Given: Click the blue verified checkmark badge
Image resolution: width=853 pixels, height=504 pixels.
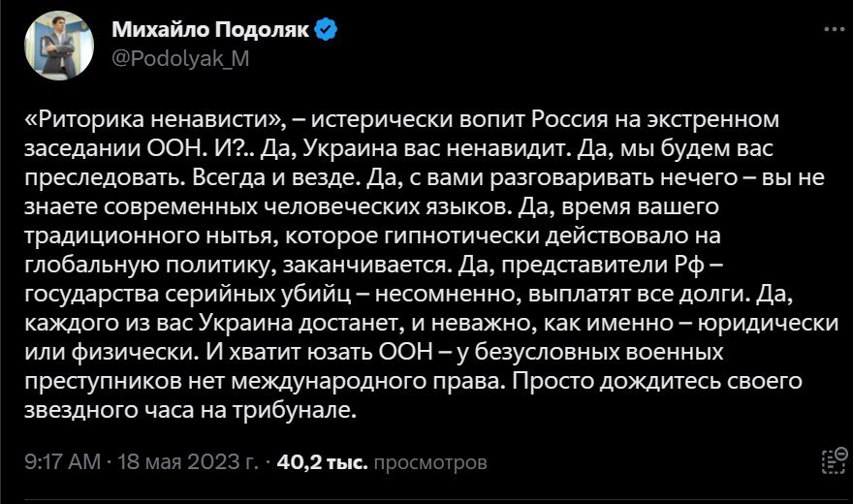Looking at the screenshot, I should pos(327,30).
